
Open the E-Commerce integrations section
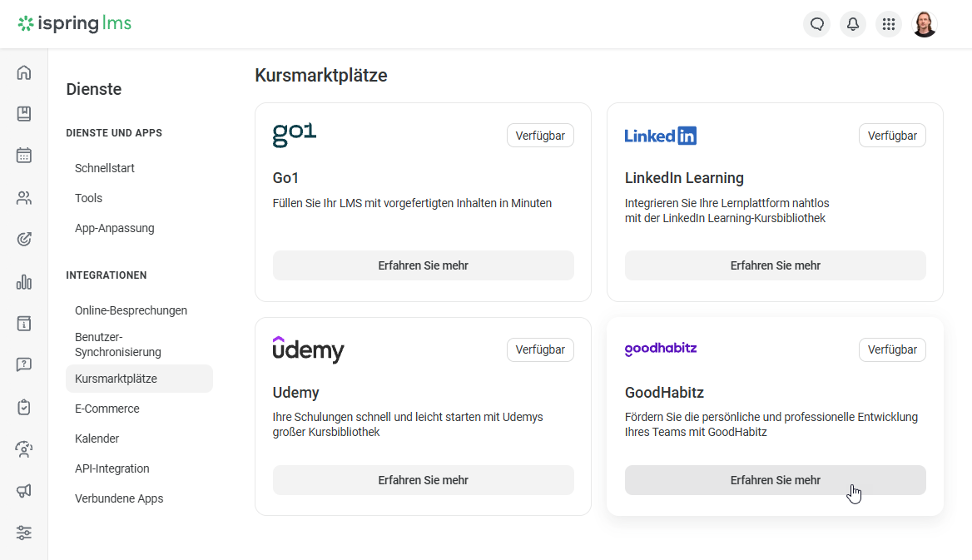(107, 409)
